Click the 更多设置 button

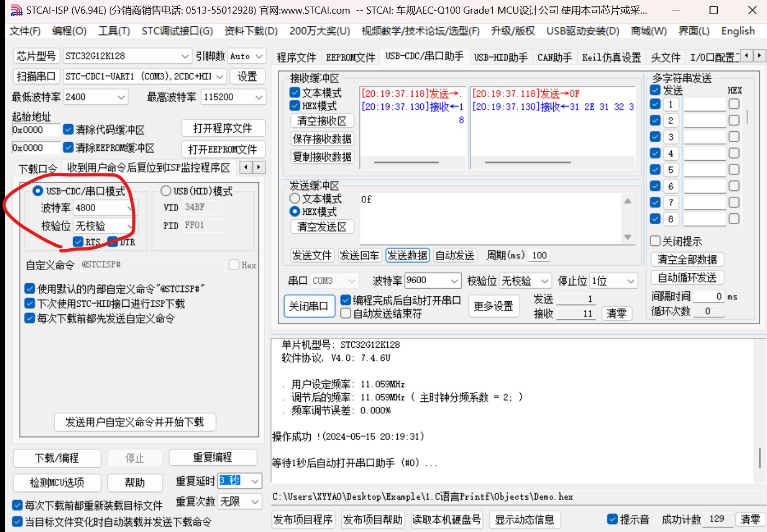(x=493, y=306)
